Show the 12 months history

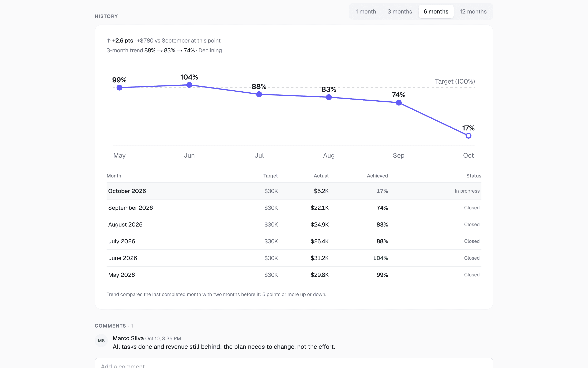[x=473, y=11]
